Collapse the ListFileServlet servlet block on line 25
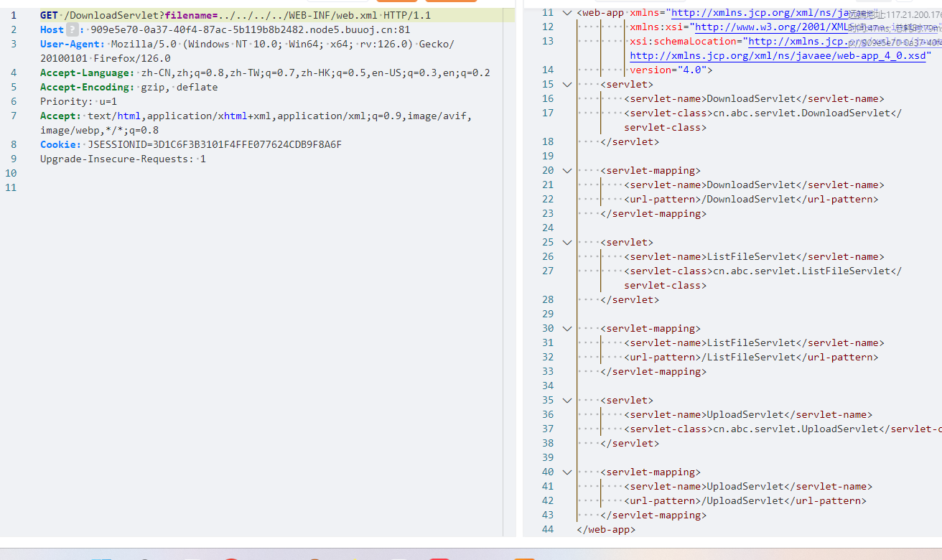 pos(567,242)
